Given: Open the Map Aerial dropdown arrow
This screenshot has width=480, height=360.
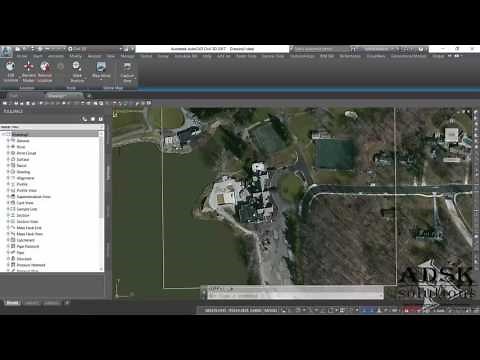Looking at the screenshot, I should [x=101, y=80].
